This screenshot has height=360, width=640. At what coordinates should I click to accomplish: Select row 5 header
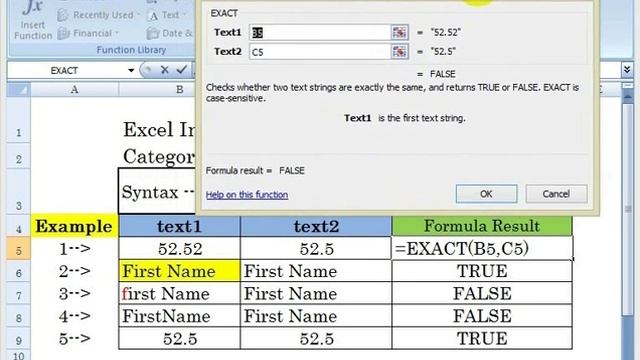(19, 249)
